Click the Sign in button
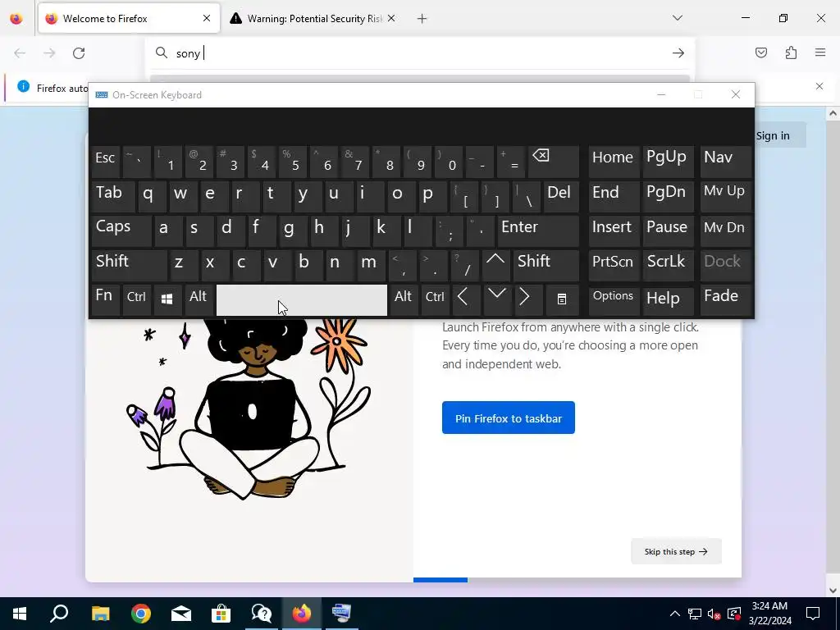 coord(773,135)
